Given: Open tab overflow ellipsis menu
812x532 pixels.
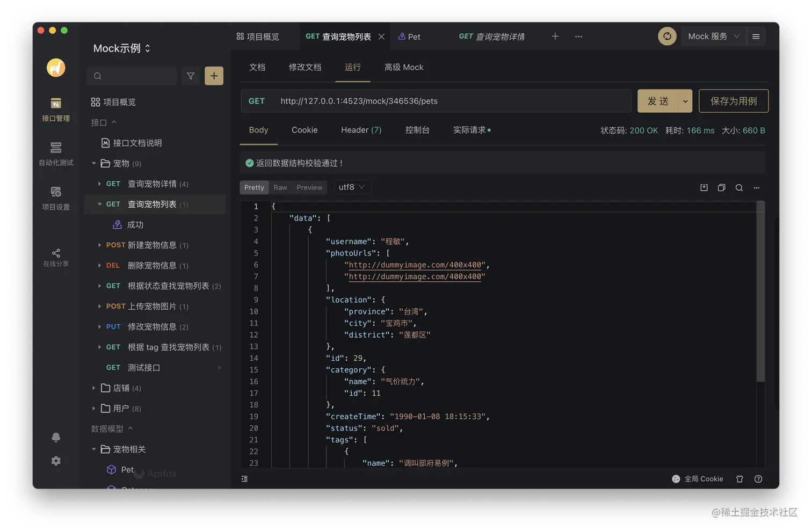Looking at the screenshot, I should (x=578, y=37).
